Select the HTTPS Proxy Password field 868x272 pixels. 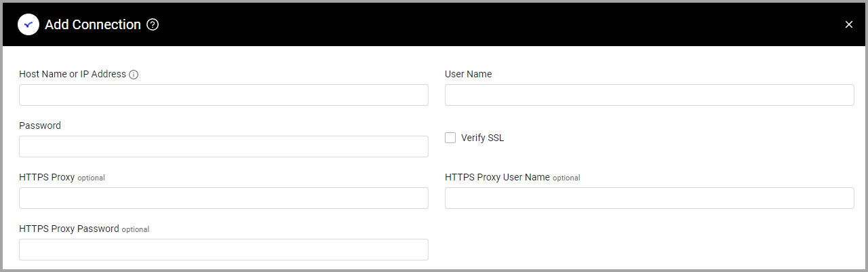click(x=224, y=250)
